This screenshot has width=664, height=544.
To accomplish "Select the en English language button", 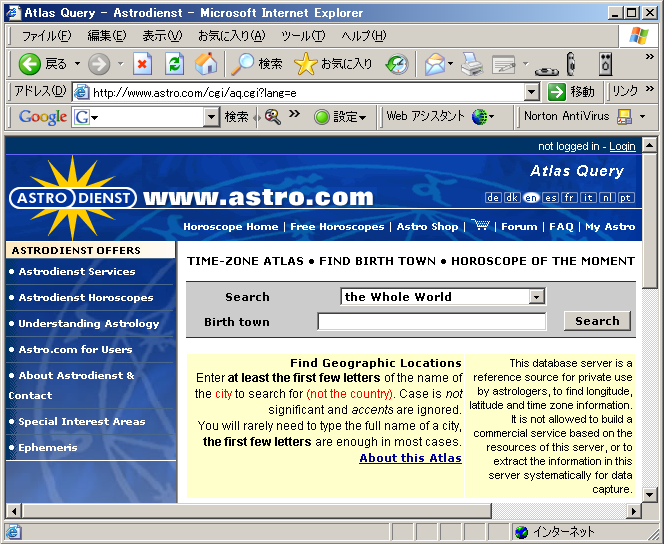I will tap(531, 197).
